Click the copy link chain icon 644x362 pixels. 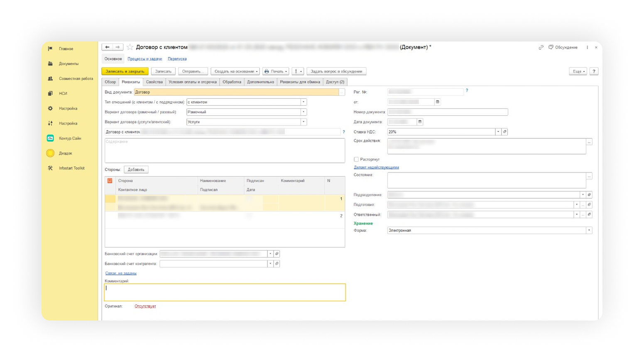coord(541,48)
